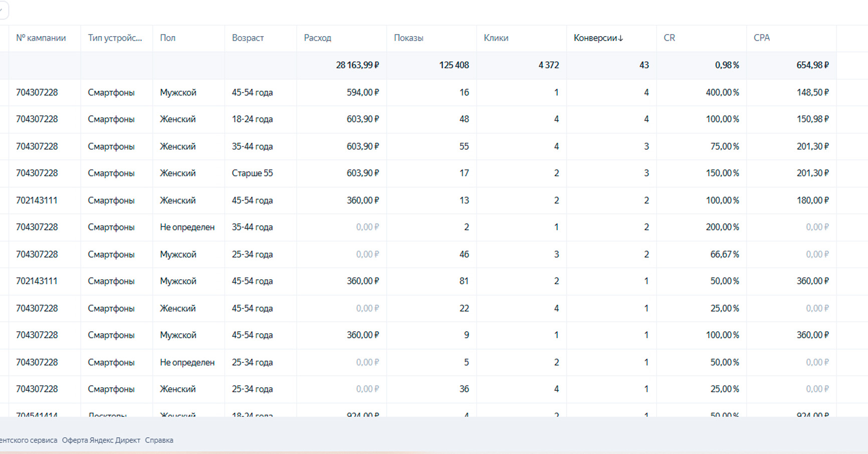Sort by the CR column header
868x454 pixels.
669,38
